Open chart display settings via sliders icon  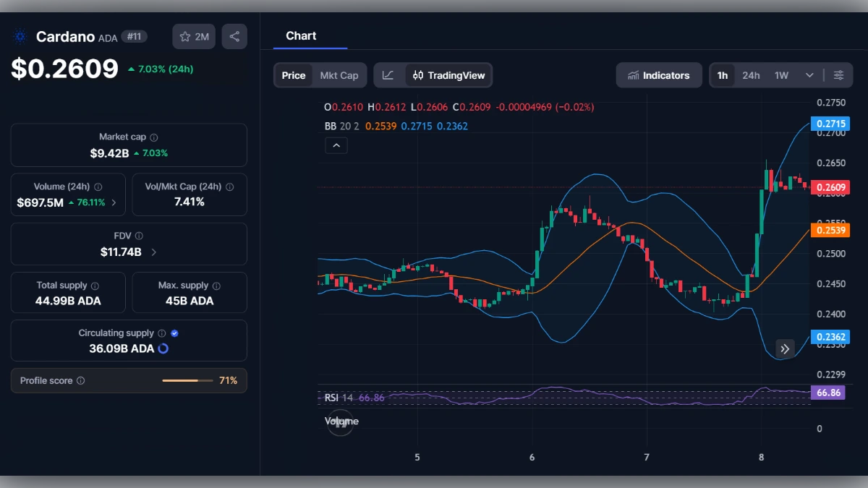coord(838,74)
